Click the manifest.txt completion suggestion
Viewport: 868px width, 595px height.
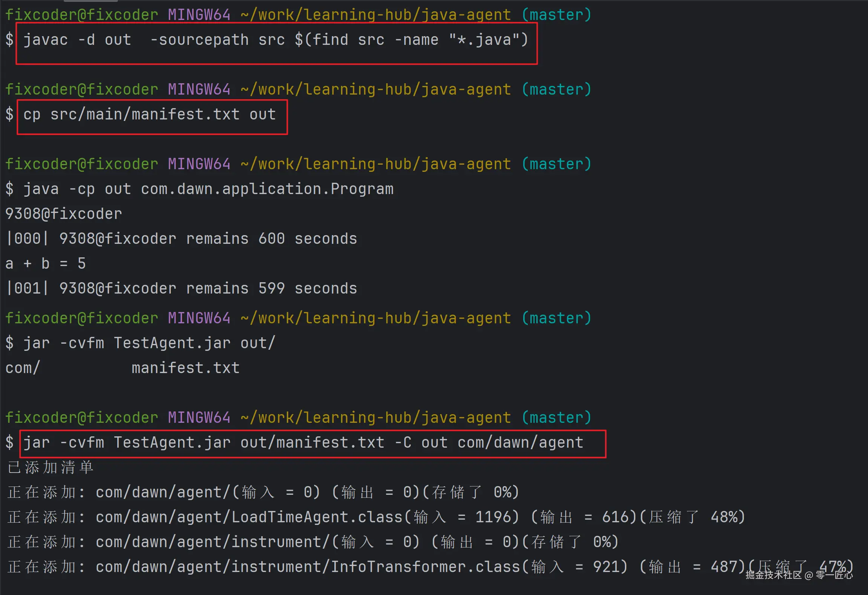(185, 368)
